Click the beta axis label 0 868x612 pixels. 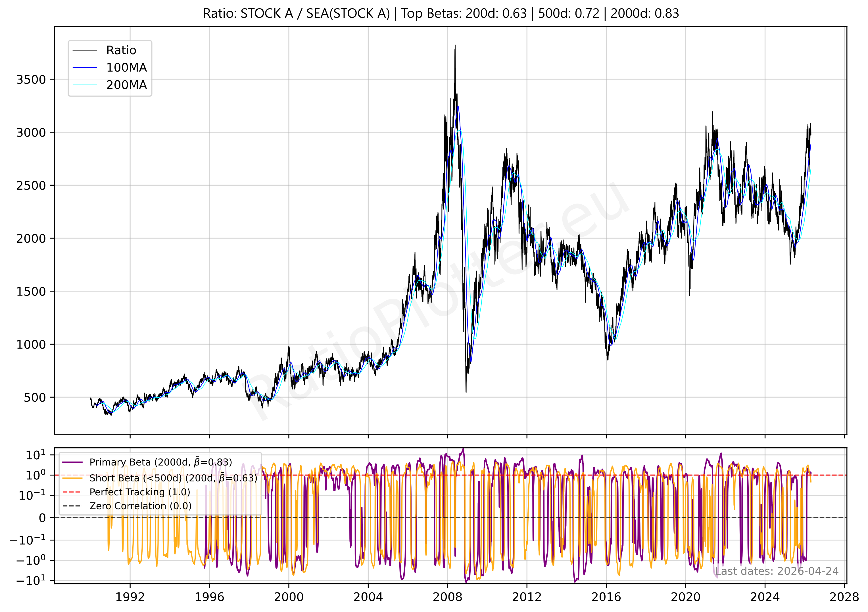pyautogui.click(x=42, y=518)
